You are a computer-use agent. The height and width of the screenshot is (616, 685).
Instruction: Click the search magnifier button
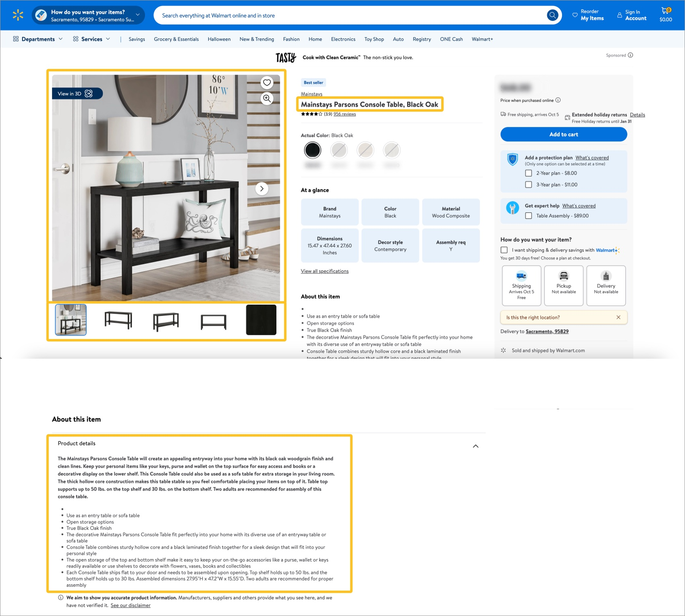[552, 15]
